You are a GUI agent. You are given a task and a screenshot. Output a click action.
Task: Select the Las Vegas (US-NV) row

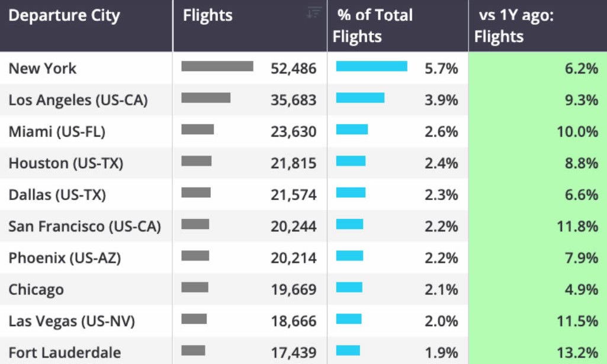pos(303,321)
